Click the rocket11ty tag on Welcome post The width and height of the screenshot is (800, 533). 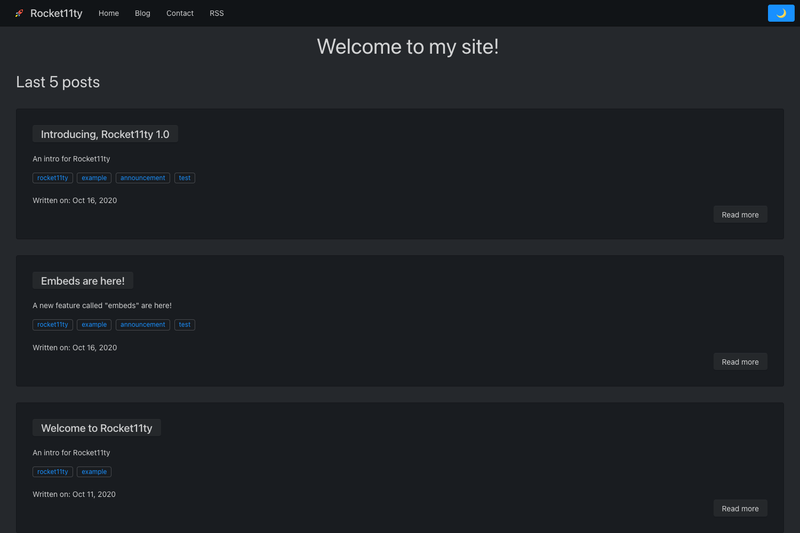point(53,472)
